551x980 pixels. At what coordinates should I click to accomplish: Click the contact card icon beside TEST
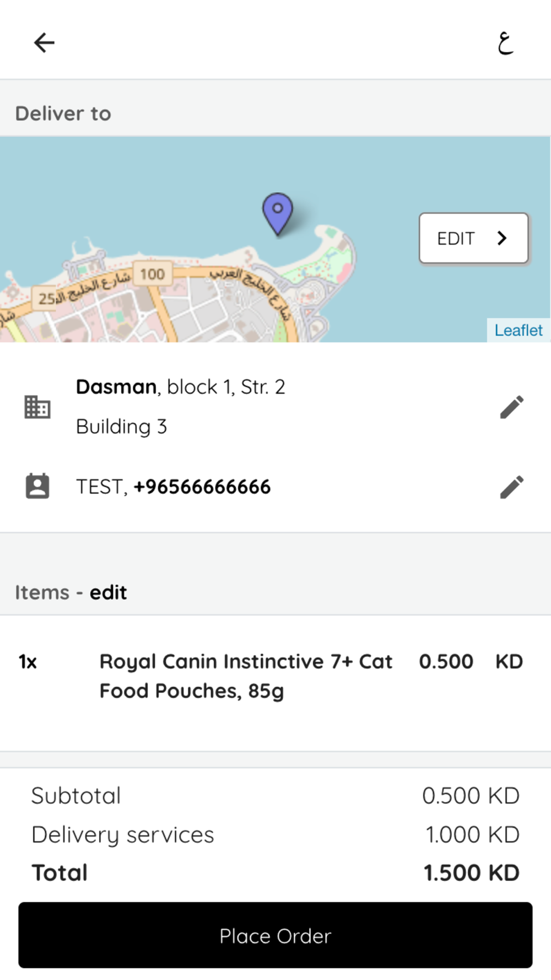(37, 487)
